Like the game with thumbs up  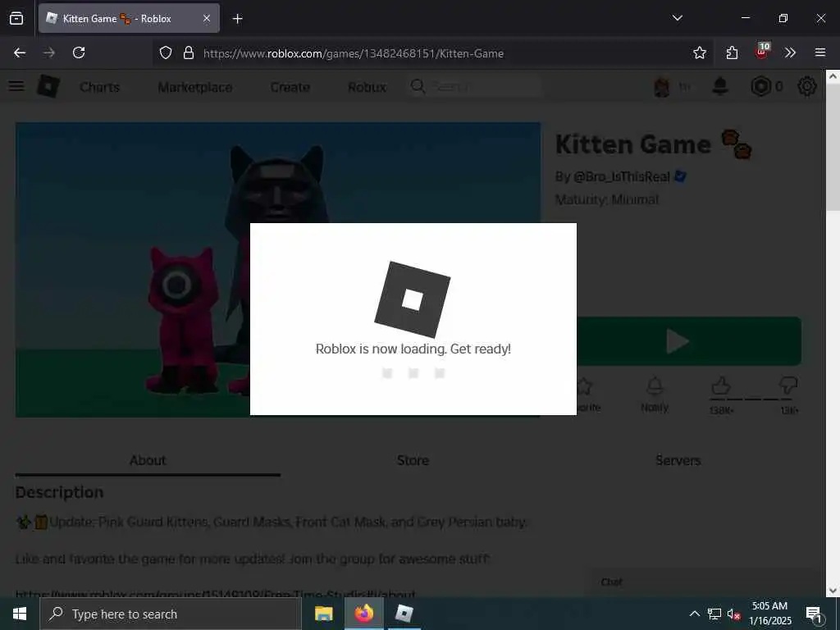(x=721, y=386)
